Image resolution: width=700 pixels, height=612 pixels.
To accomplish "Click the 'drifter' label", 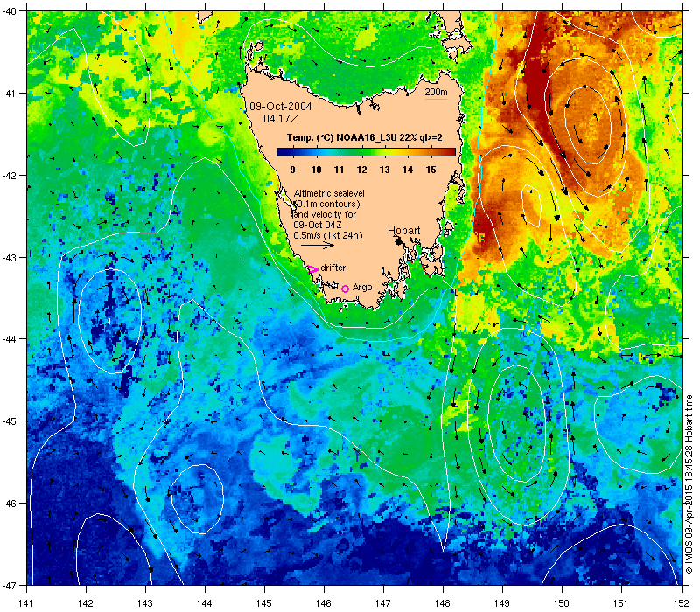I will point(333,268).
